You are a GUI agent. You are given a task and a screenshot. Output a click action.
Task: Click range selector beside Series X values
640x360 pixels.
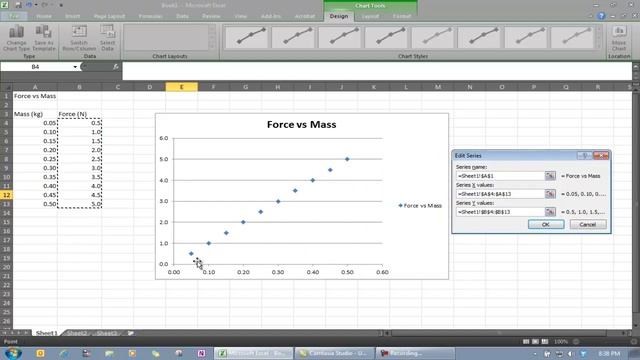click(550, 193)
